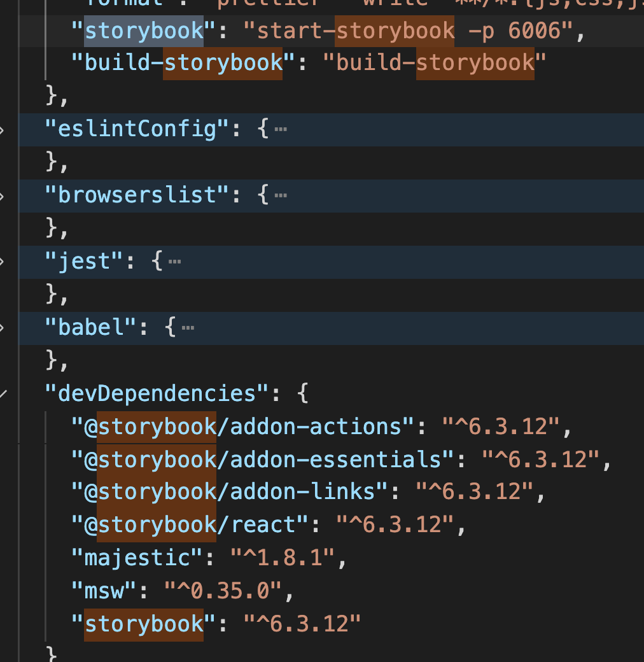
Task: Click the @storybook/react version "^6.3.12"
Action: [395, 525]
